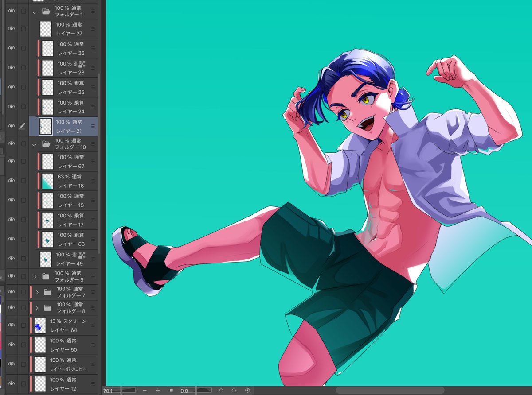Image resolution: width=532 pixels, height=395 pixels.
Task: Rotate canvas left with the counterclockwise arrow
Action: [x=221, y=391]
